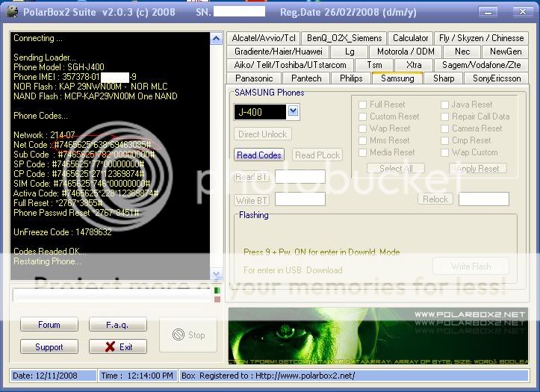The height and width of the screenshot is (392, 540).
Task: Toggle the Wap Reset checkbox
Action: (362, 128)
